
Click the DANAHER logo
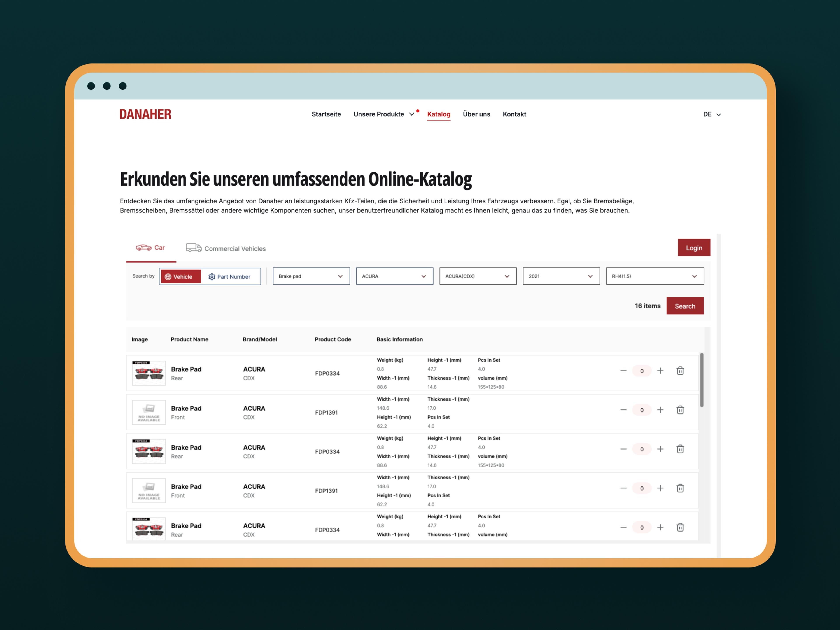(x=145, y=114)
